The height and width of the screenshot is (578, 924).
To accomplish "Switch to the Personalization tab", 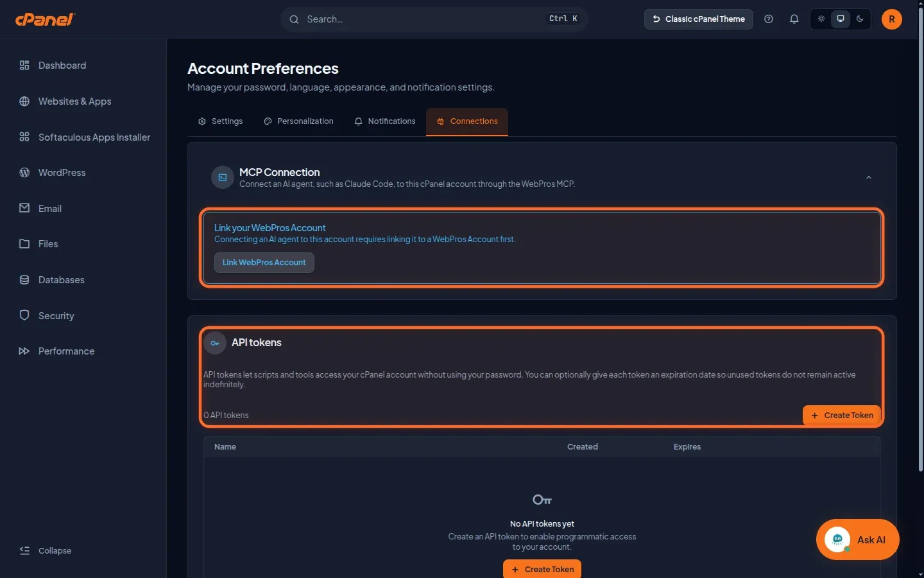I will pos(298,121).
